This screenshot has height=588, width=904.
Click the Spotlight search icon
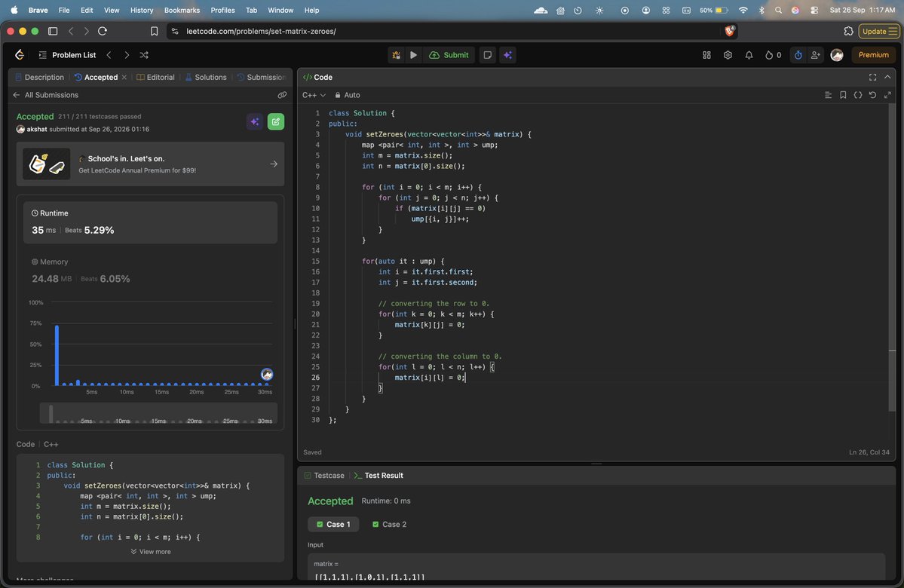[x=778, y=11]
